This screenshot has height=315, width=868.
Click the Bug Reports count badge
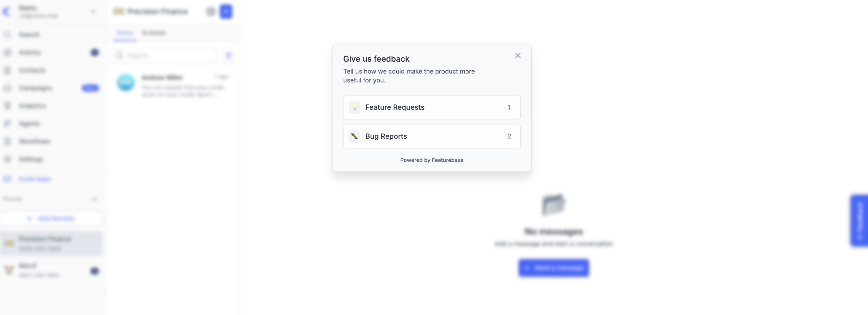(x=509, y=136)
